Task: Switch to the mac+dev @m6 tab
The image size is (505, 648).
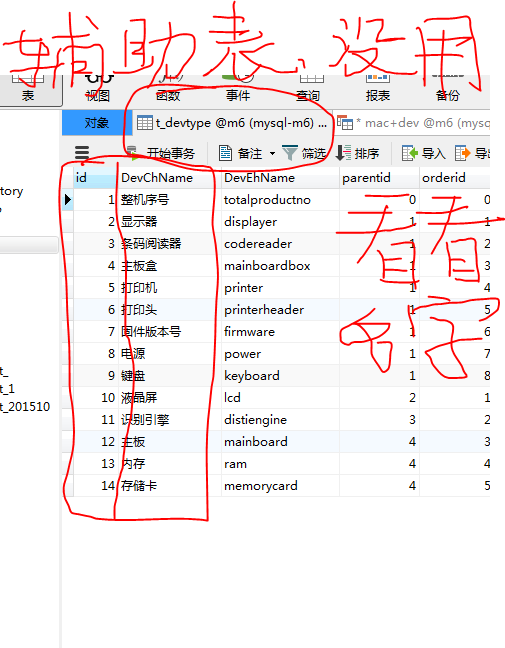Action: 412,123
